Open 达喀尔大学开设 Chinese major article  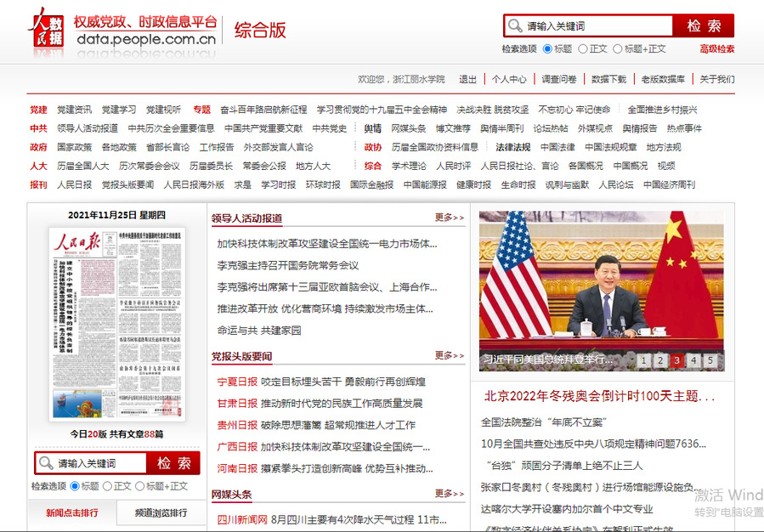[x=567, y=509]
